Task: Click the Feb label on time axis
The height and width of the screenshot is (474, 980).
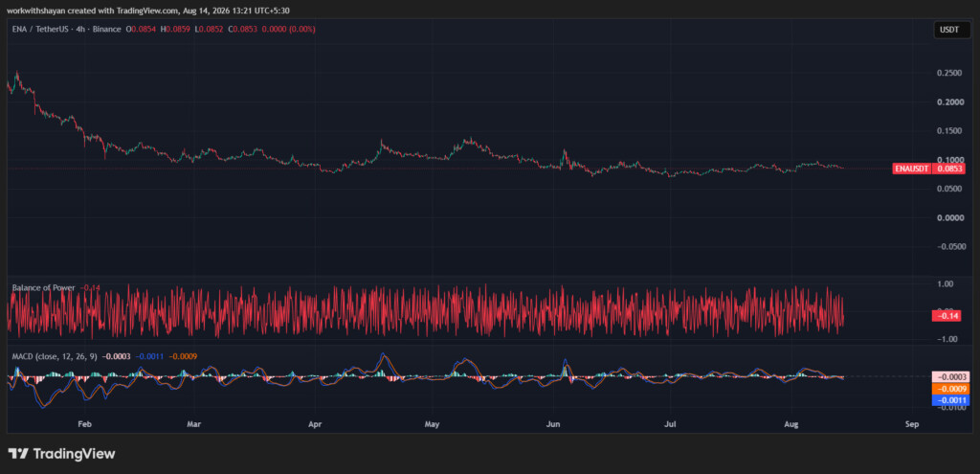Action: pos(84,424)
